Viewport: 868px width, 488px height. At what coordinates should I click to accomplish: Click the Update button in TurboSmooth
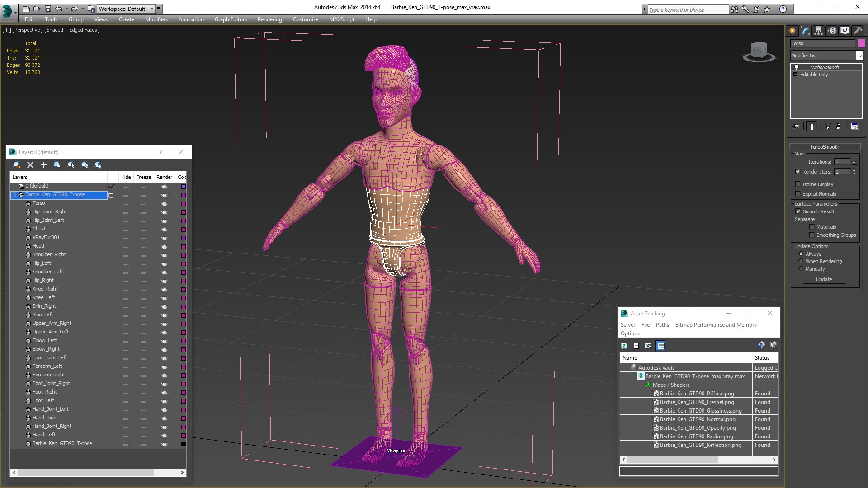(x=824, y=279)
